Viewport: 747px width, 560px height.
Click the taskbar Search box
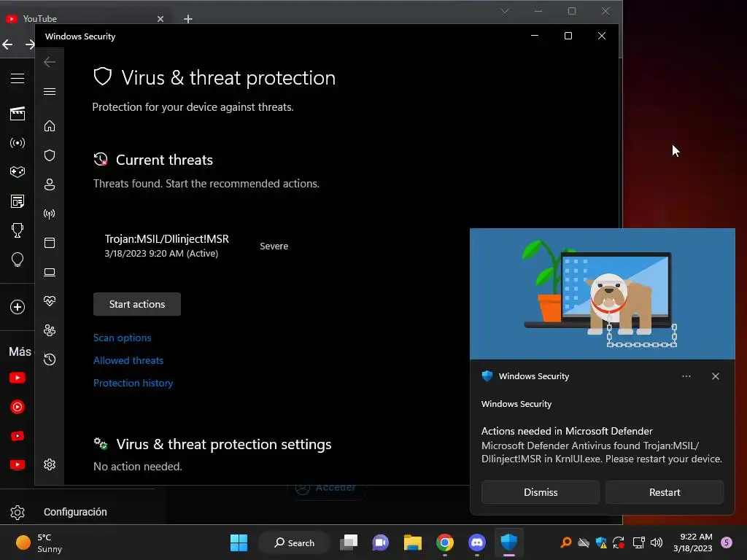click(294, 542)
